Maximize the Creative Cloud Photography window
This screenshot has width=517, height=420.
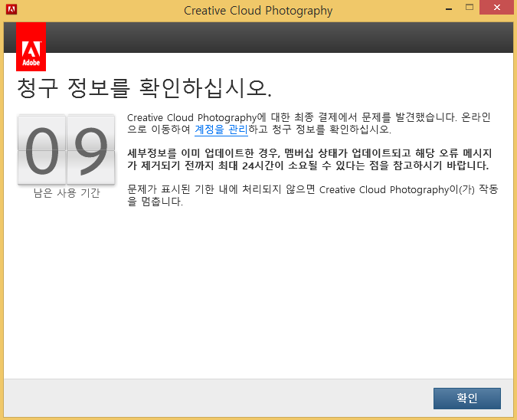coord(470,7)
